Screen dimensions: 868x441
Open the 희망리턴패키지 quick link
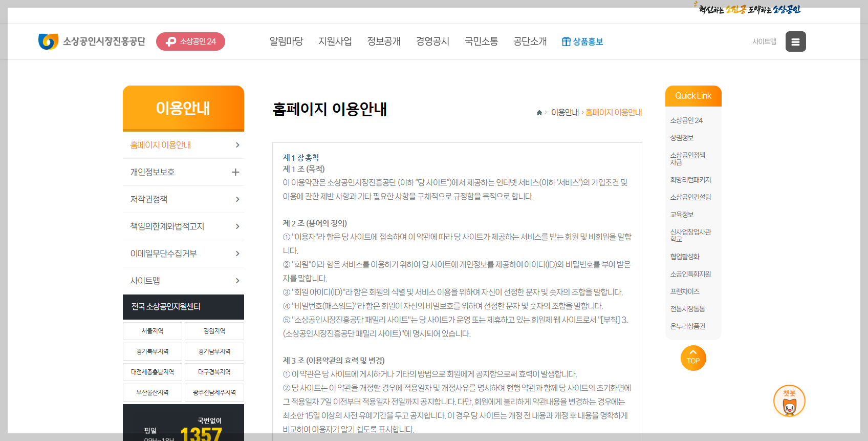pyautogui.click(x=690, y=180)
